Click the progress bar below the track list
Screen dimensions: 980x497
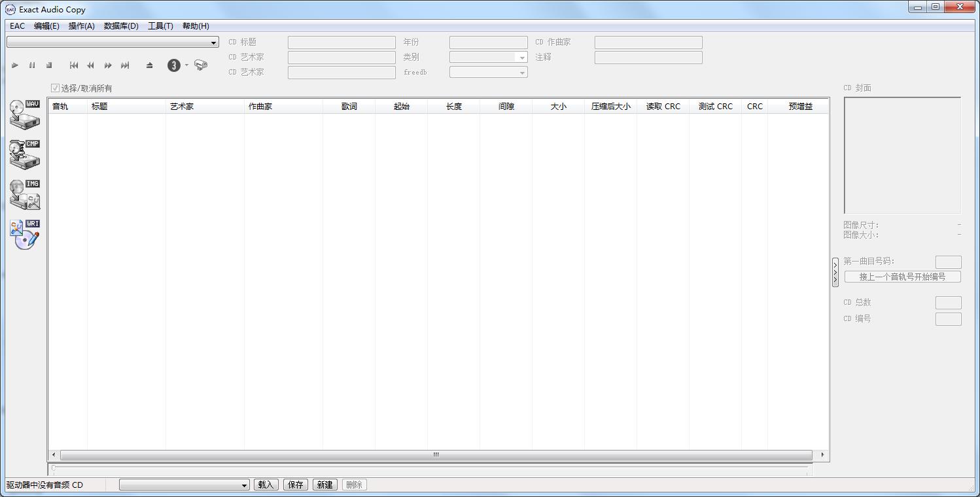click(x=430, y=469)
